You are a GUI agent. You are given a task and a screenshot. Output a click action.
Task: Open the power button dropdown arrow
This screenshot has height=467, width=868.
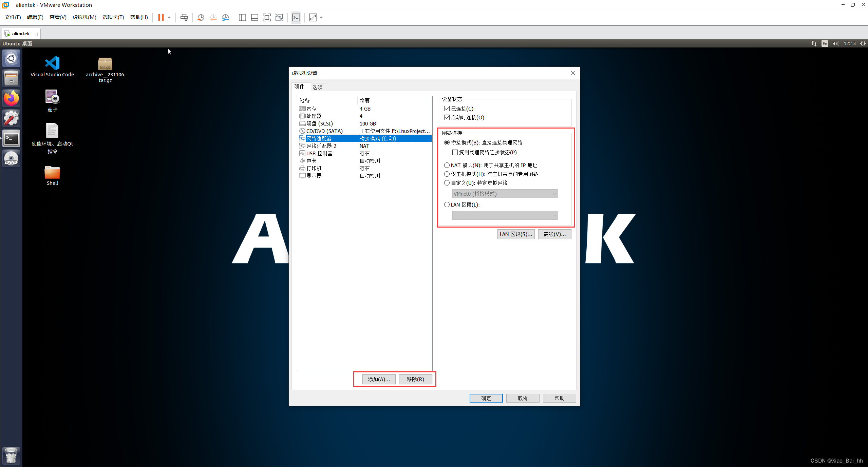click(x=169, y=18)
